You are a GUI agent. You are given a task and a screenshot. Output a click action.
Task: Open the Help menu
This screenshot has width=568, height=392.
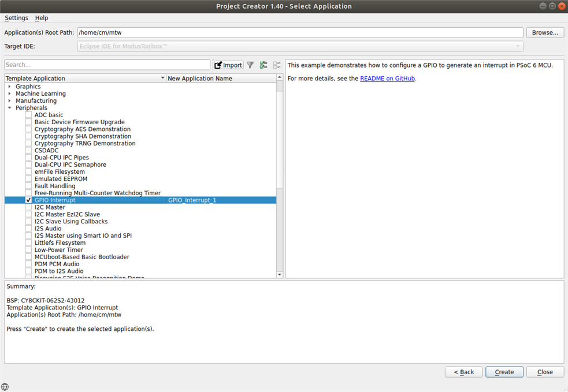[x=42, y=18]
